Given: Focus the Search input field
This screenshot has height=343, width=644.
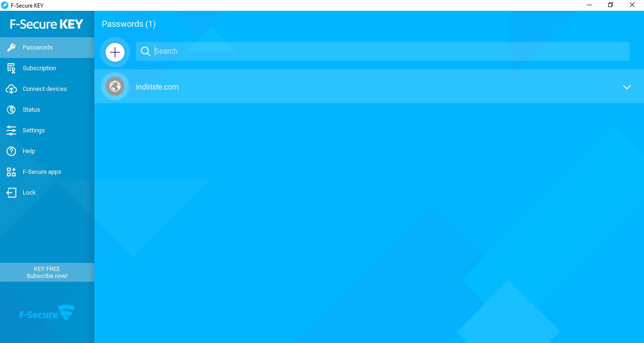Looking at the screenshot, I should 383,51.
